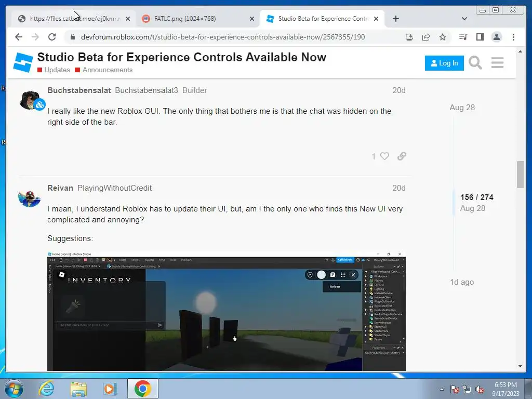
Task: Jump to the 1d ago end of timeline
Action: [x=462, y=282]
